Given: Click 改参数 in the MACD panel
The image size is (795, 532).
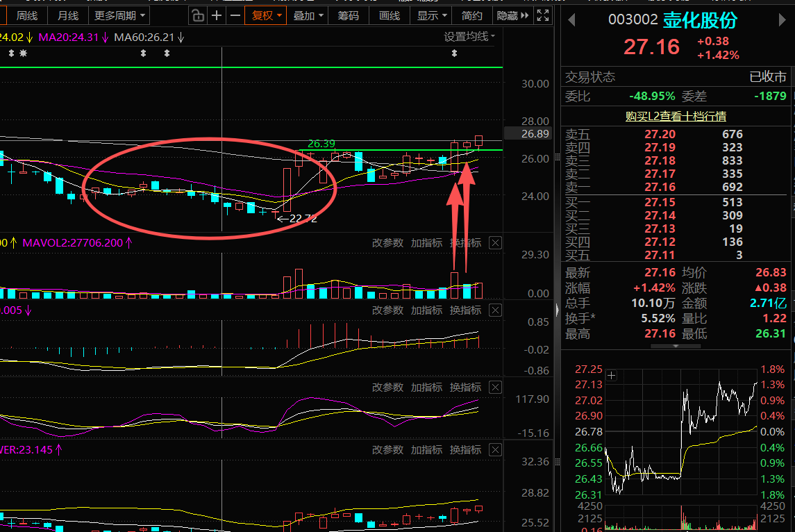Looking at the screenshot, I should (387, 310).
